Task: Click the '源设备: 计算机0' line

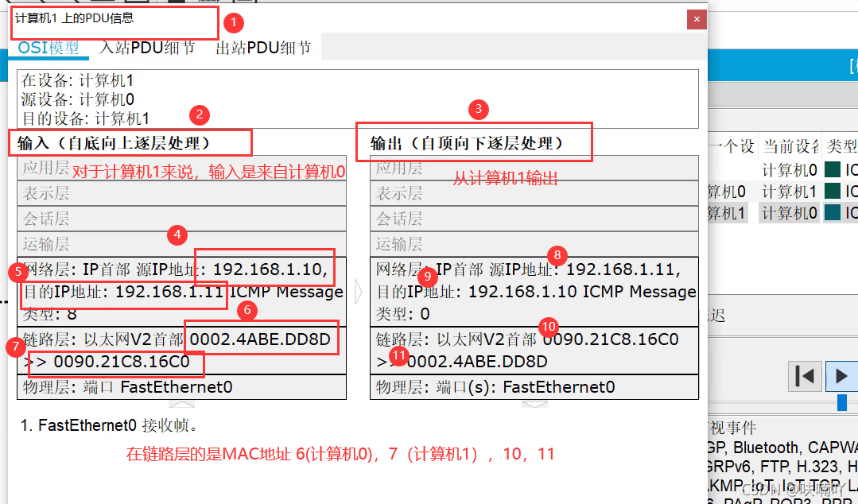Action: pyautogui.click(x=77, y=99)
